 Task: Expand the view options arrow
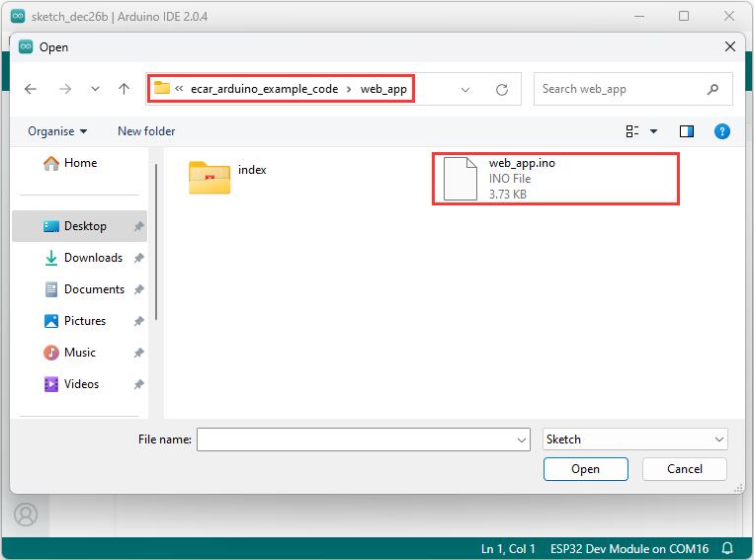pos(653,131)
